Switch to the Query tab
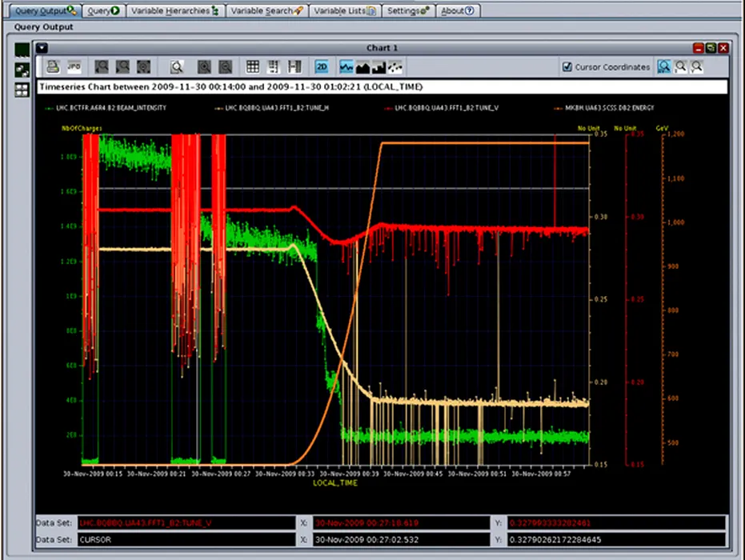The image size is (745, 560). [x=103, y=10]
